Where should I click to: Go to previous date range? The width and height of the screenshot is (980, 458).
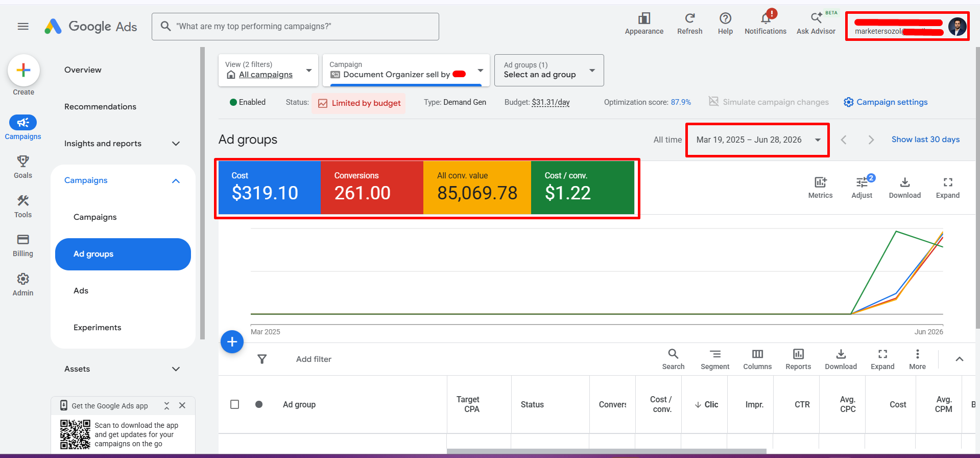coord(844,140)
